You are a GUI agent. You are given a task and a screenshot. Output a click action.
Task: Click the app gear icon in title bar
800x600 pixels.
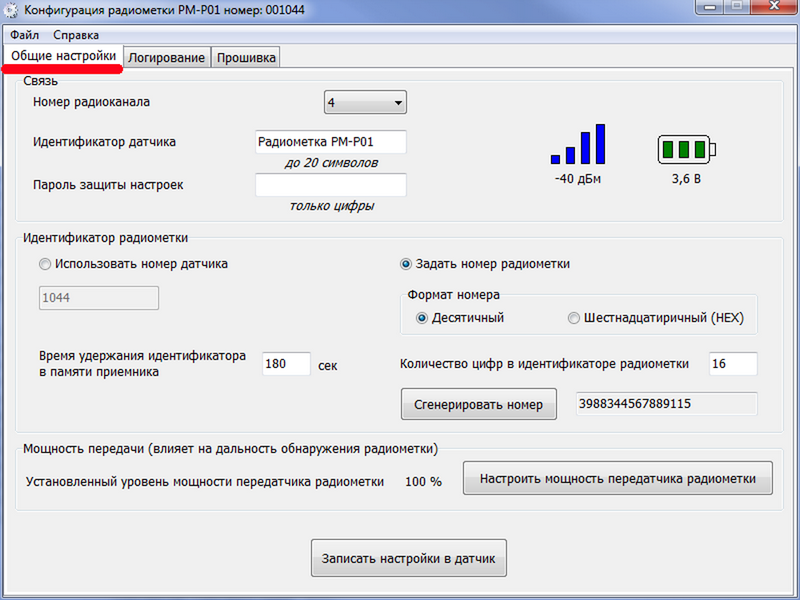[x=11, y=10]
